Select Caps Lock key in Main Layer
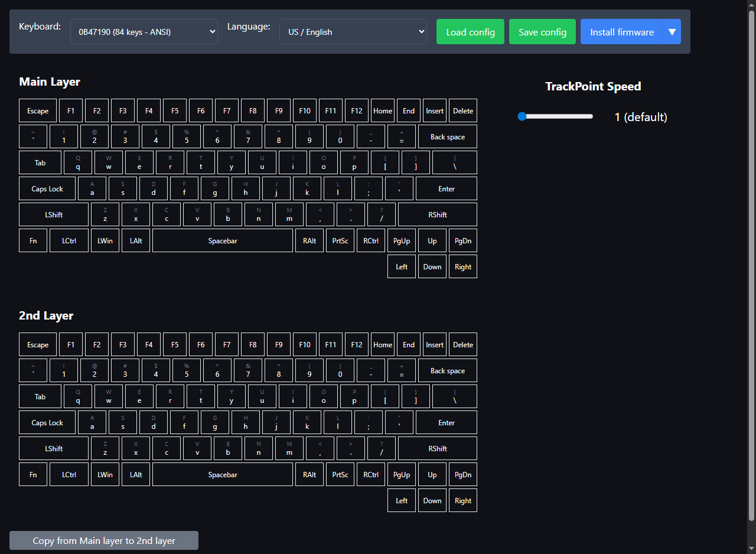The height and width of the screenshot is (554, 756). [x=47, y=189]
